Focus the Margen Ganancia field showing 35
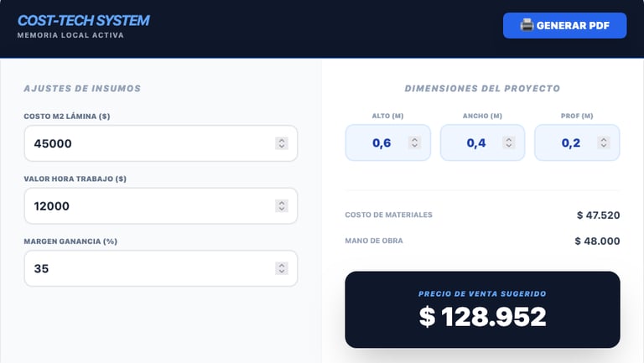This screenshot has height=363, width=644. [x=161, y=268]
